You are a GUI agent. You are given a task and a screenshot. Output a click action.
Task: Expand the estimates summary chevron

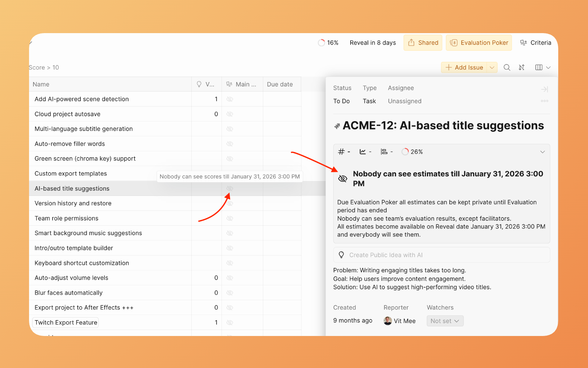pos(542,152)
